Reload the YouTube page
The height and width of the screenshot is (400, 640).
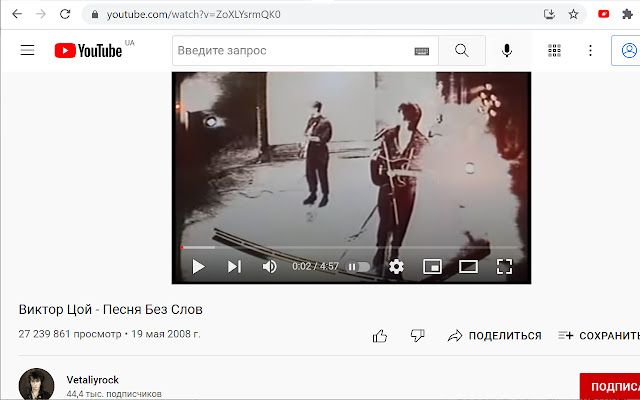click(x=65, y=14)
